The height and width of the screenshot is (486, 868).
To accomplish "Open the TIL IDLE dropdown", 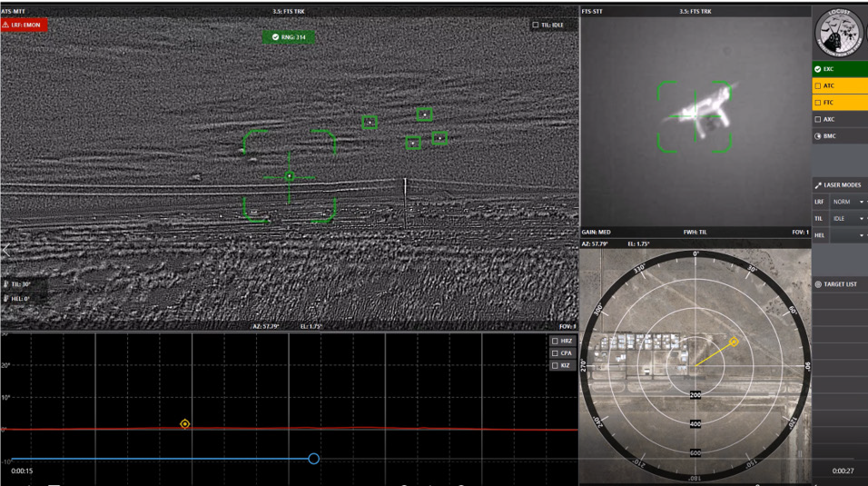I will tap(848, 218).
